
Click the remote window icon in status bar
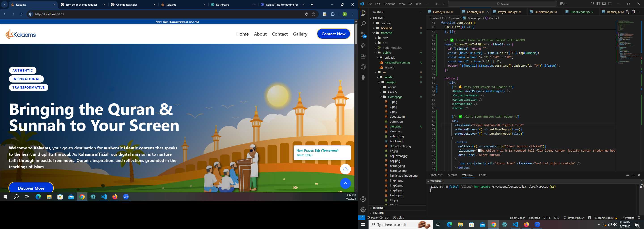[x=362, y=218]
